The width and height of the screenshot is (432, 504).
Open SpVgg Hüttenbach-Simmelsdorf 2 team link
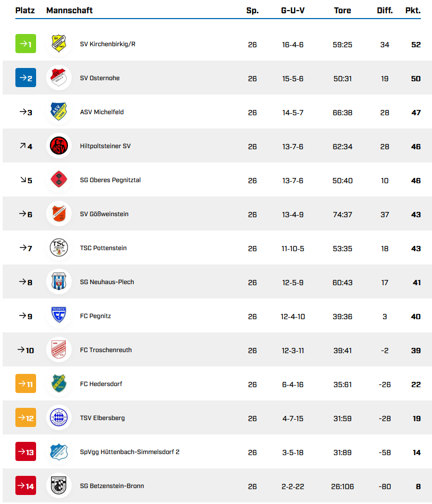tap(130, 452)
